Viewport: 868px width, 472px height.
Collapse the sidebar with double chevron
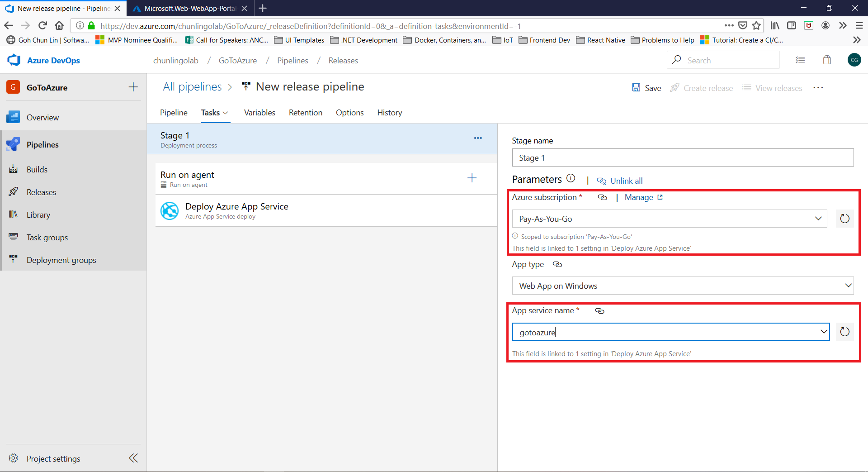click(x=133, y=458)
